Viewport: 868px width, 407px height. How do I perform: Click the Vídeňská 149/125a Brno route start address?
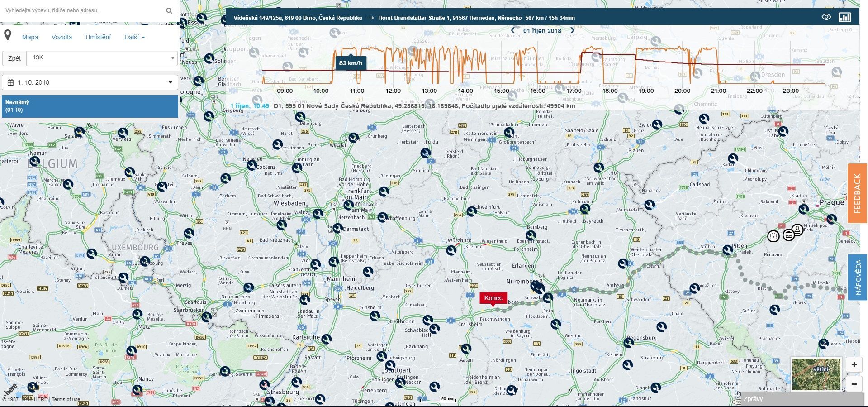tap(298, 18)
